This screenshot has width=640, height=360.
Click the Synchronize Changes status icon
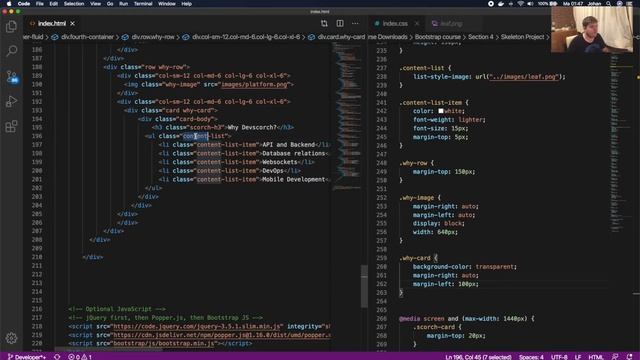[x=57, y=357]
